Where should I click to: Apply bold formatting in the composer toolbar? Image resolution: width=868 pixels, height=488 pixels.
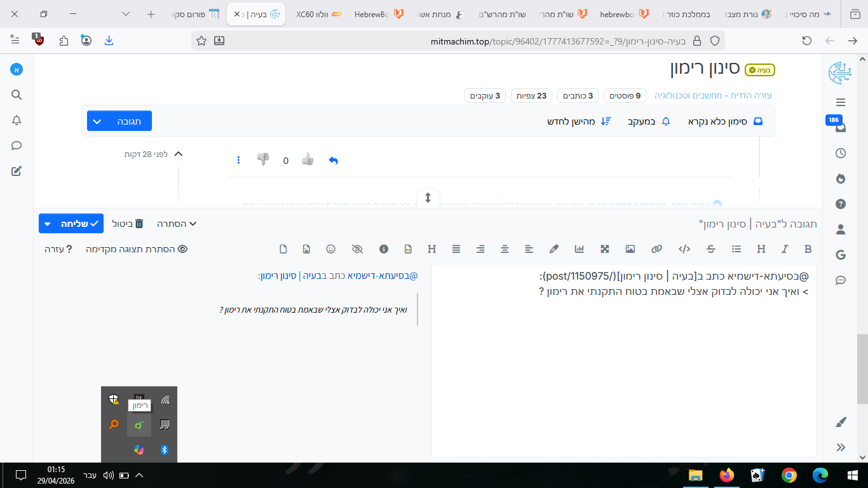click(x=808, y=249)
